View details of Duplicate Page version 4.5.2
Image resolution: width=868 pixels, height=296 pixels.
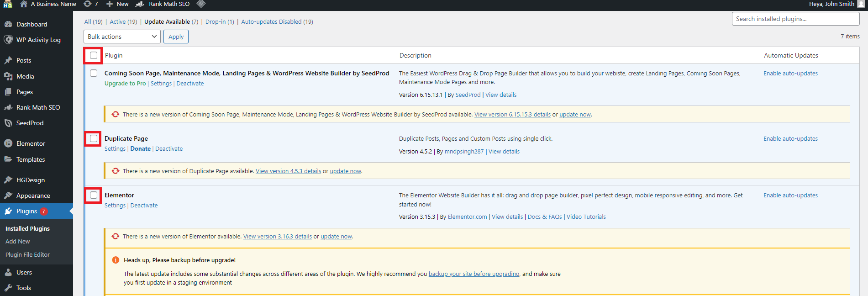coord(504,151)
